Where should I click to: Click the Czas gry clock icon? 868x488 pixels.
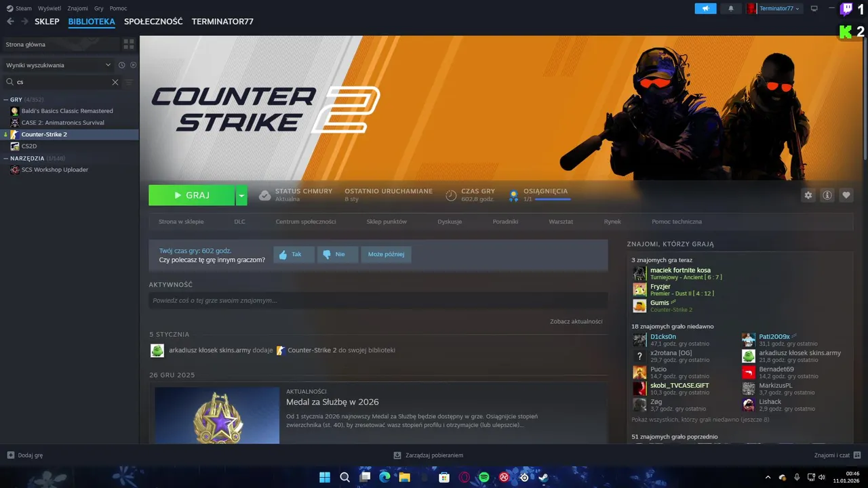tap(451, 195)
